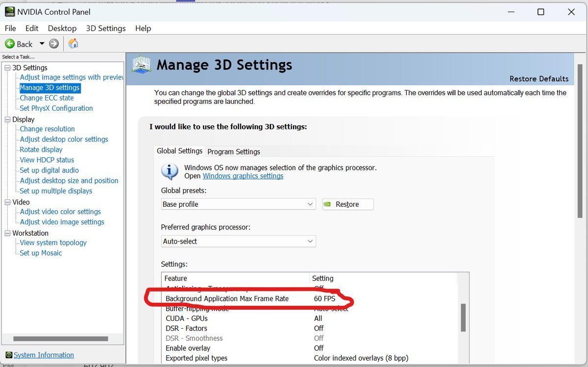Open Set PhysX Configuration task
The height and width of the screenshot is (367, 588).
[56, 108]
